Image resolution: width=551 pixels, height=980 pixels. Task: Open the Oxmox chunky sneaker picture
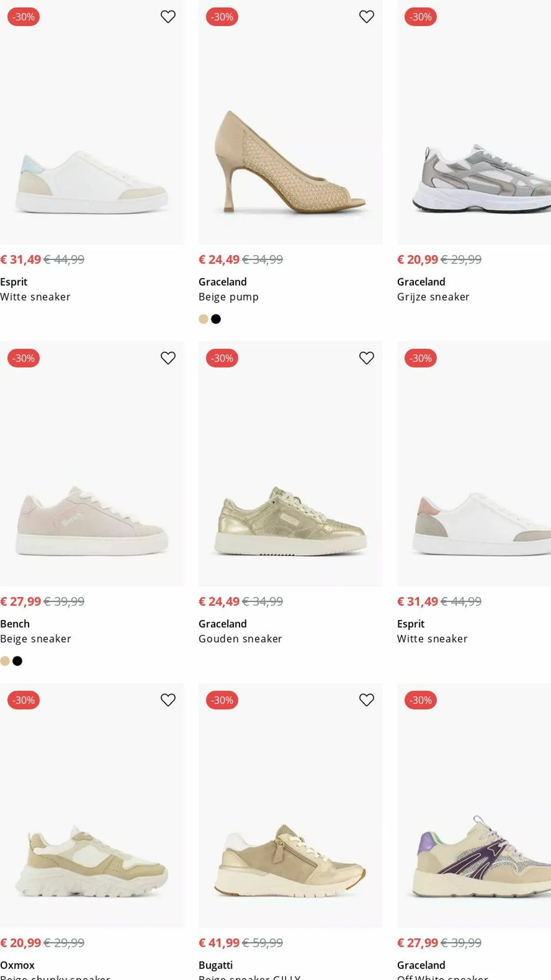click(x=92, y=860)
